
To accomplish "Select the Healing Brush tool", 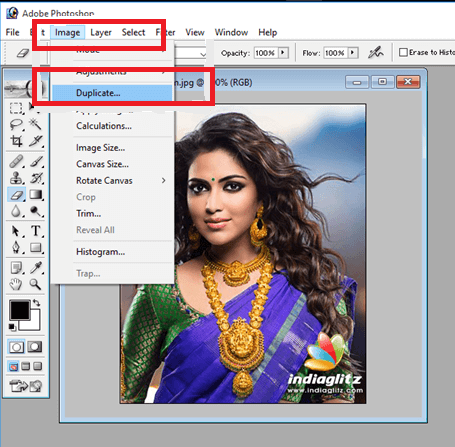I will coord(16,162).
